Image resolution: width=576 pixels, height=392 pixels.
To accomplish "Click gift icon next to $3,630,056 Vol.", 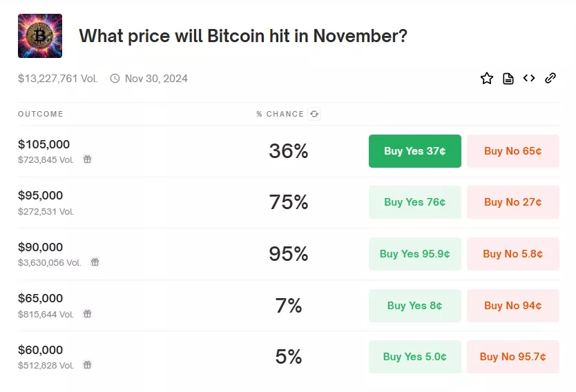I will coord(95,262).
